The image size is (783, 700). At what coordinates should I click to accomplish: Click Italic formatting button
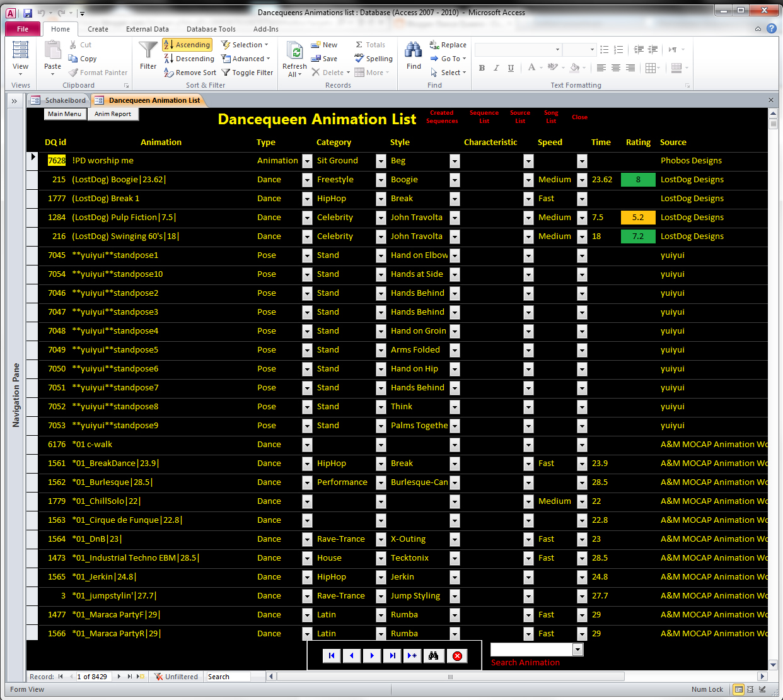tap(496, 67)
